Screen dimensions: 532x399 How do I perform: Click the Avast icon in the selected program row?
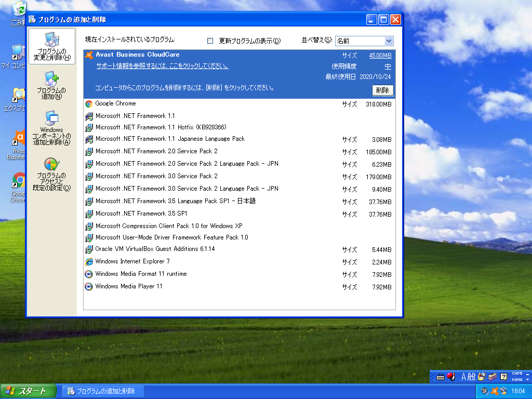point(89,55)
